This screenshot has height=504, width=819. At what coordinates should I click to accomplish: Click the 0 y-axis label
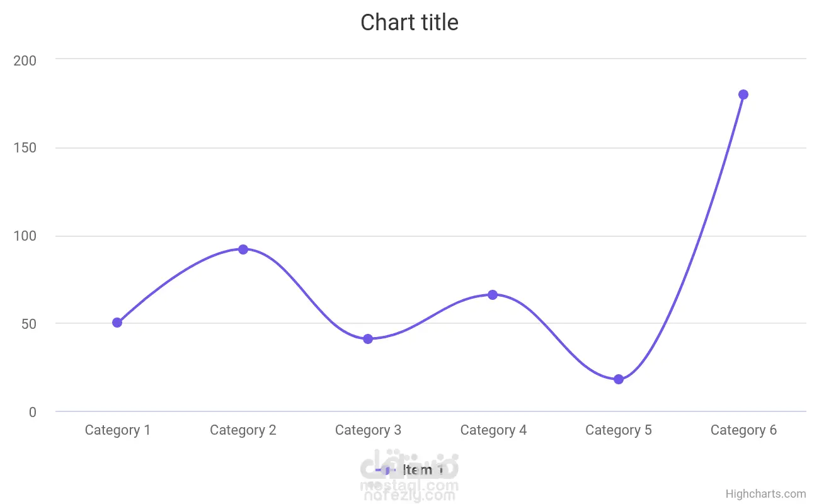click(32, 412)
